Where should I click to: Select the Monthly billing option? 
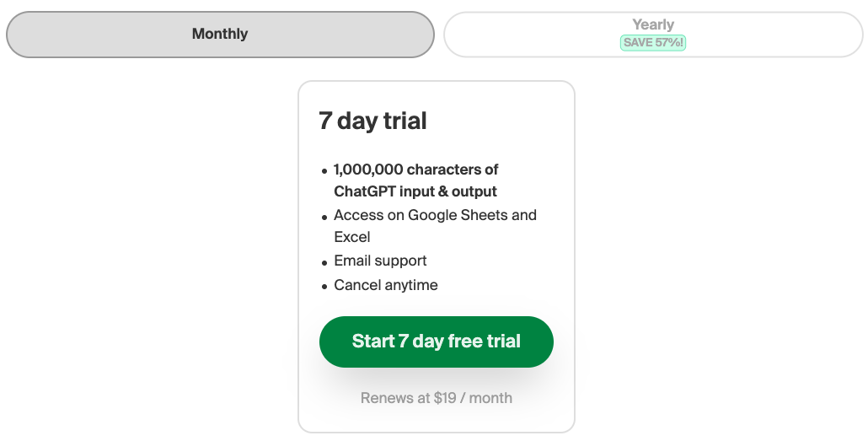220,35
